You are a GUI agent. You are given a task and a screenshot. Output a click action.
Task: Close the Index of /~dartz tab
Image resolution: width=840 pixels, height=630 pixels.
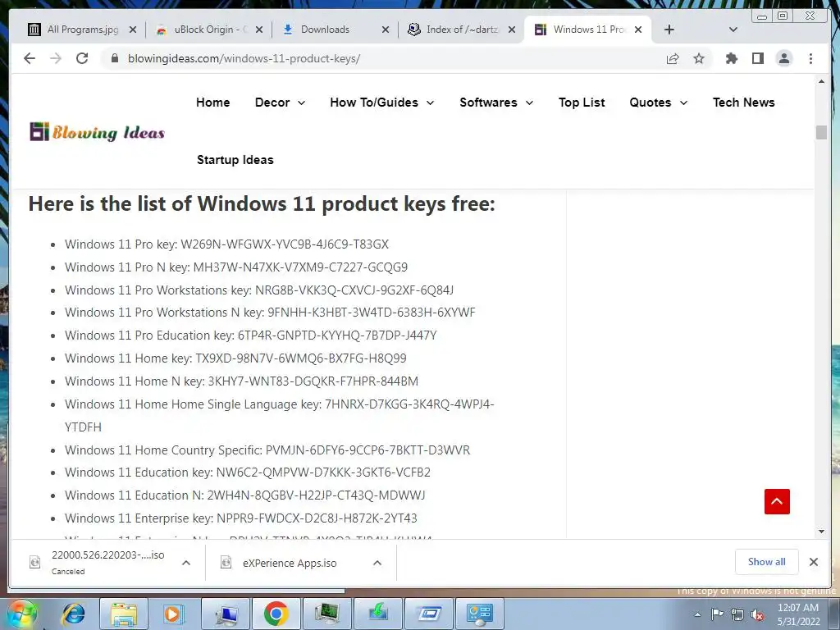pyautogui.click(x=512, y=30)
